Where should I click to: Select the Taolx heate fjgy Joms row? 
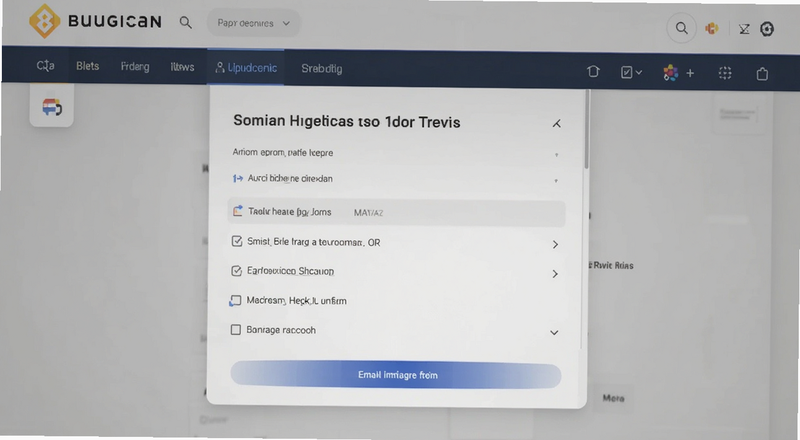[396, 212]
